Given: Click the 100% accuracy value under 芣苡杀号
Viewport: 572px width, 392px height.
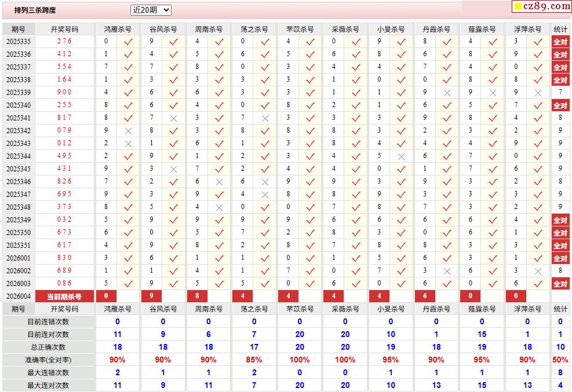Looking at the screenshot, I should 300,360.
